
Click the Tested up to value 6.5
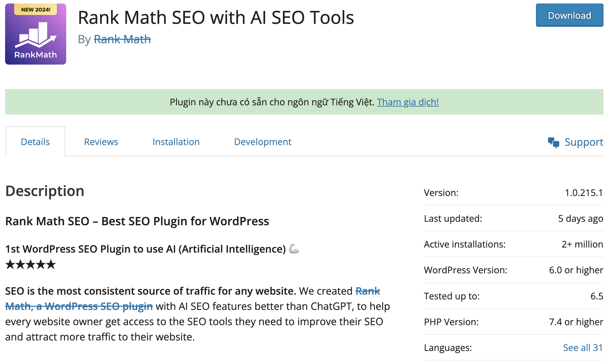click(597, 296)
